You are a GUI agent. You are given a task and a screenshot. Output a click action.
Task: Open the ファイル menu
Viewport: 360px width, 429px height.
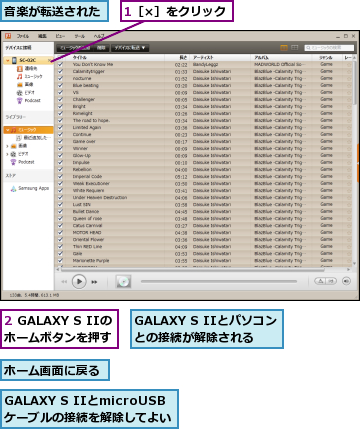(x=23, y=36)
